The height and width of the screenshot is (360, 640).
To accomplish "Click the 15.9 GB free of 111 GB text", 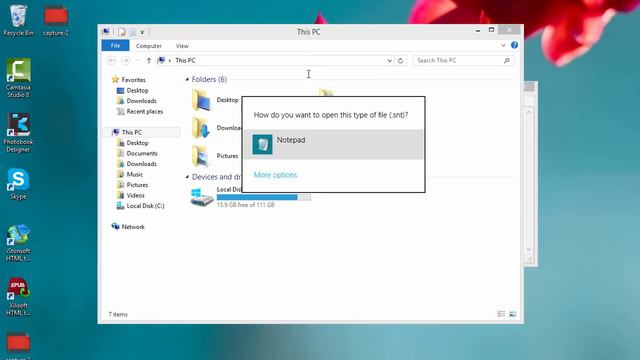I will tap(246, 205).
